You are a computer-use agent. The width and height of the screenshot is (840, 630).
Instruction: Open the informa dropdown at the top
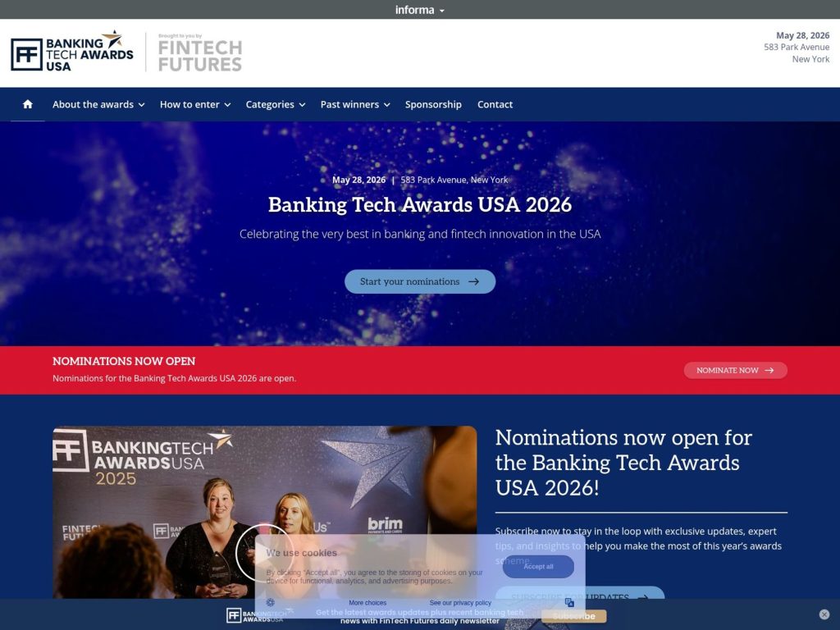pyautogui.click(x=419, y=9)
